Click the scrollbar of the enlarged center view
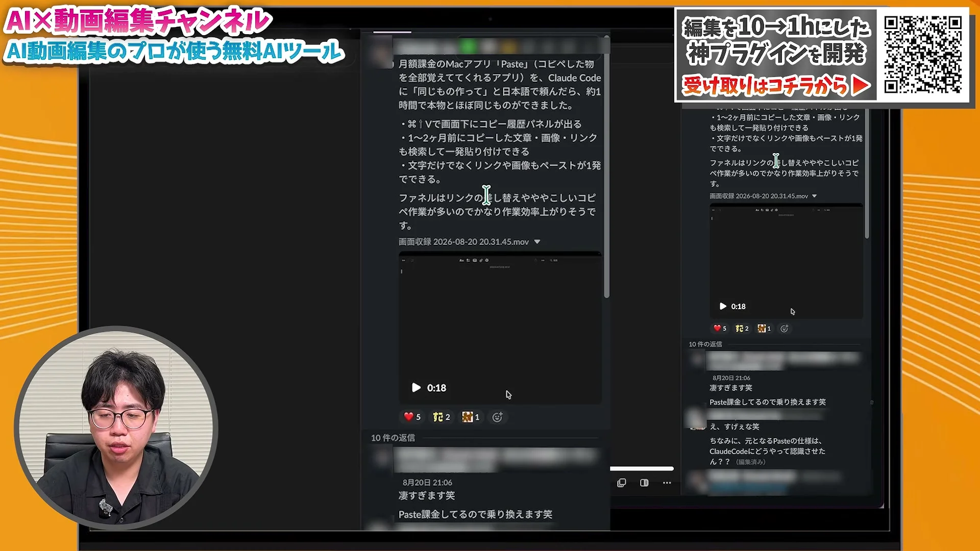Screen dimensions: 980x551 coord(606,166)
